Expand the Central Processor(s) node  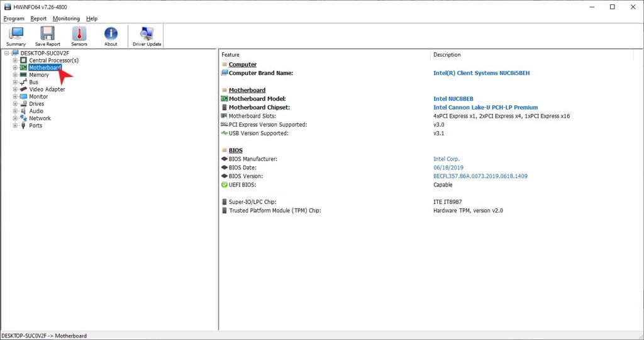(x=15, y=60)
